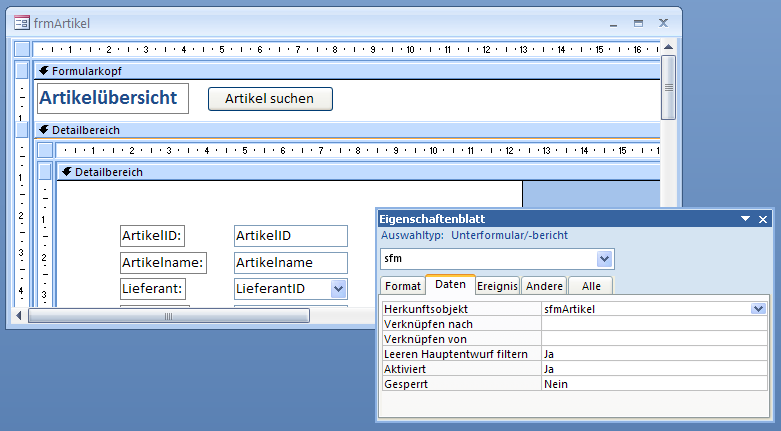Select the Artikelübersicht heading label

pyautogui.click(x=112, y=98)
